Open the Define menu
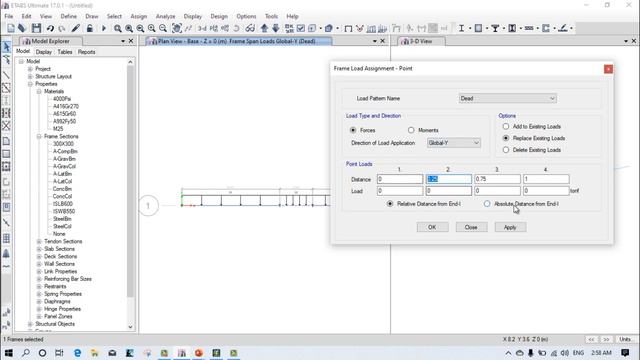This screenshot has width=640, height=360. point(69,16)
